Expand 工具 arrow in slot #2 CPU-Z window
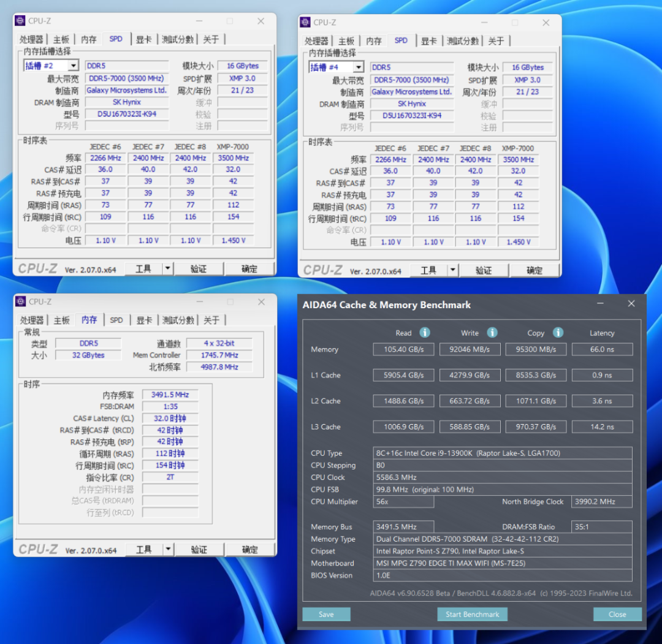This screenshot has width=662, height=644. (167, 268)
